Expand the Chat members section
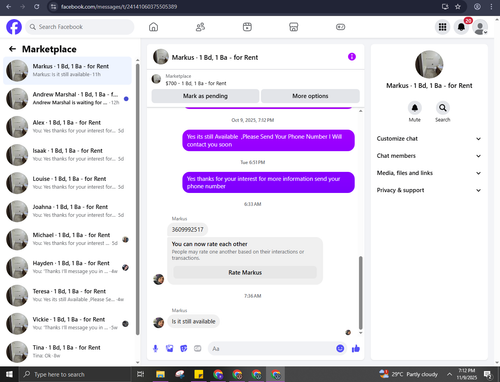 click(429, 156)
